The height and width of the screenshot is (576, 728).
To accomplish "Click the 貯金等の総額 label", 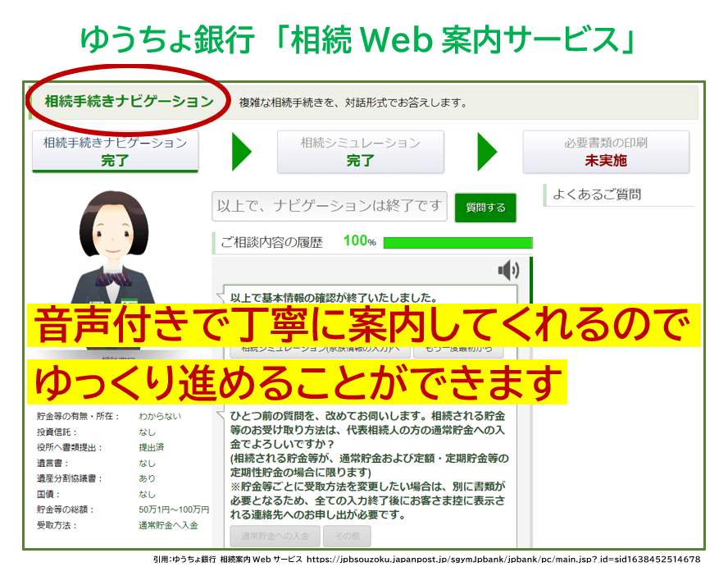I will (x=65, y=510).
